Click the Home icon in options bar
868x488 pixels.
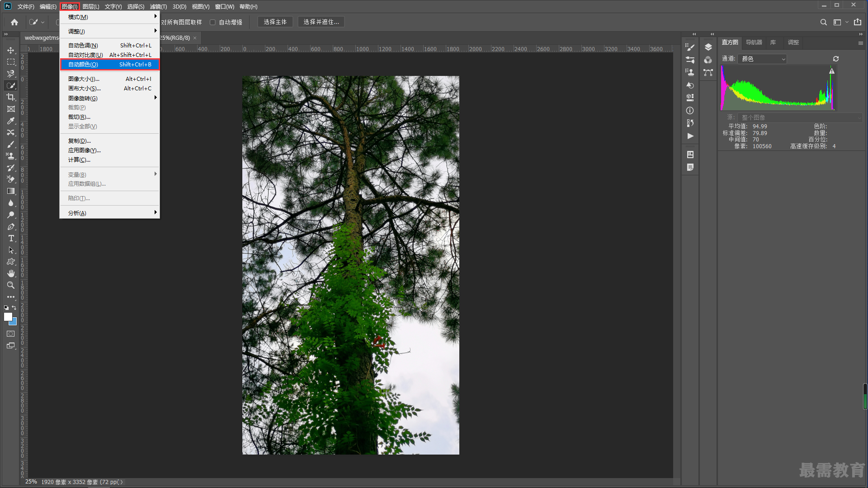(14, 22)
